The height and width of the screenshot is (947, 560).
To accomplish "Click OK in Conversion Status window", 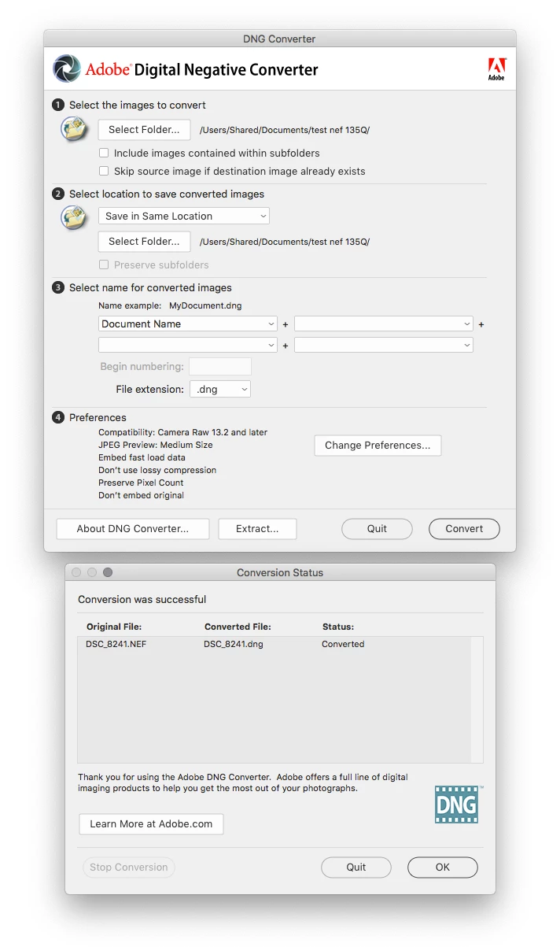I will [443, 867].
